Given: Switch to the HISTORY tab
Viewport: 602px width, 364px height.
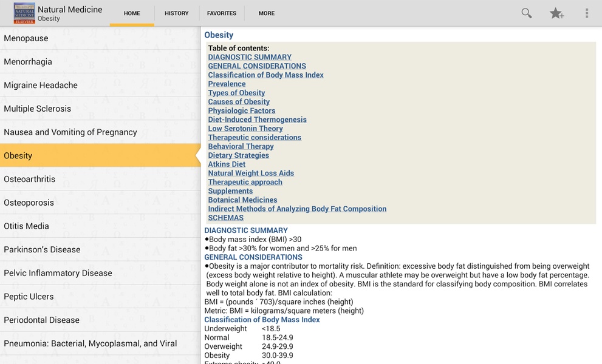Looking at the screenshot, I should point(177,13).
